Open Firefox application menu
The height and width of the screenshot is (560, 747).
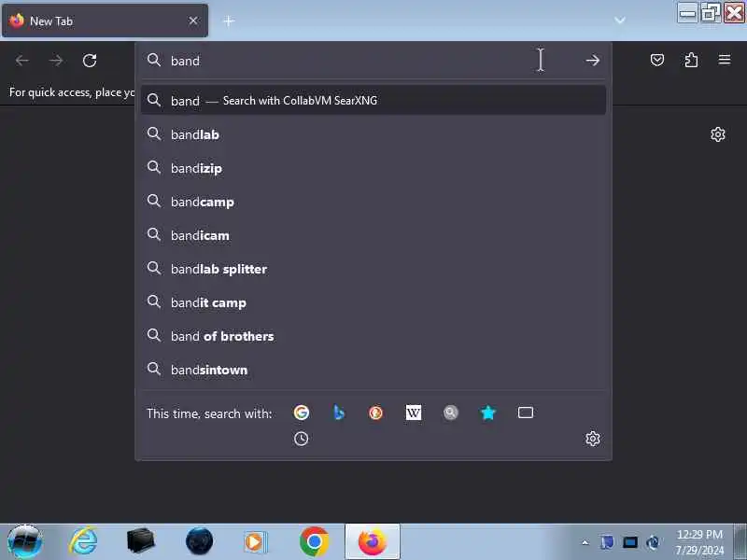[x=725, y=60]
